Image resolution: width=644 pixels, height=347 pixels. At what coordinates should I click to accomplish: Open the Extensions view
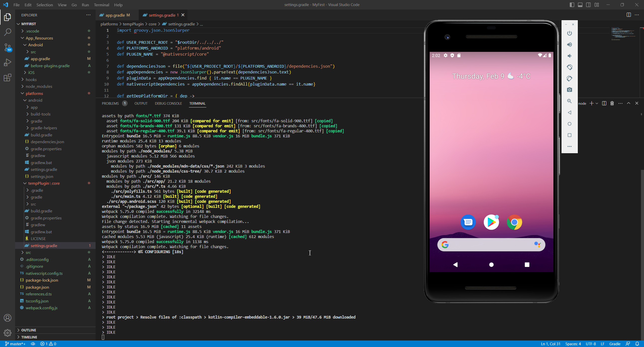tap(8, 78)
